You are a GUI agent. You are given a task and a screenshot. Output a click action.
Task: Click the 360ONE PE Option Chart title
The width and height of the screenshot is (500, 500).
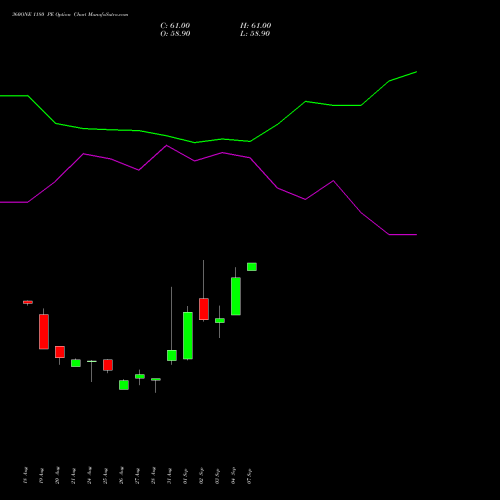tap(70, 15)
